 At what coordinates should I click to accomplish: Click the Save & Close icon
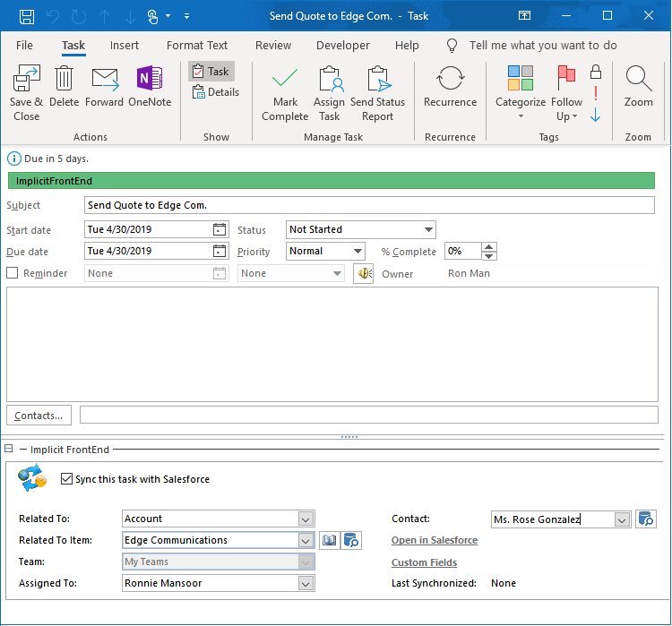(26, 81)
